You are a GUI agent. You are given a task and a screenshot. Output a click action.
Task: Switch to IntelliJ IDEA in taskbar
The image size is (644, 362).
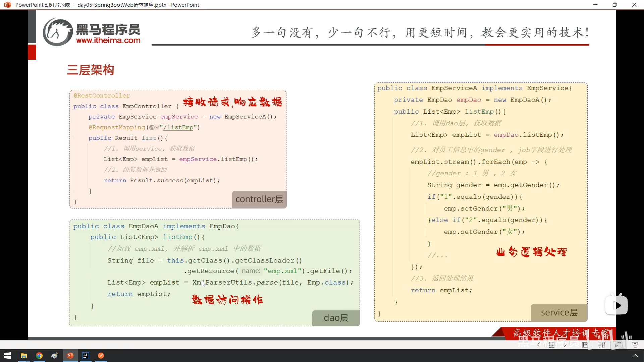(x=86, y=356)
